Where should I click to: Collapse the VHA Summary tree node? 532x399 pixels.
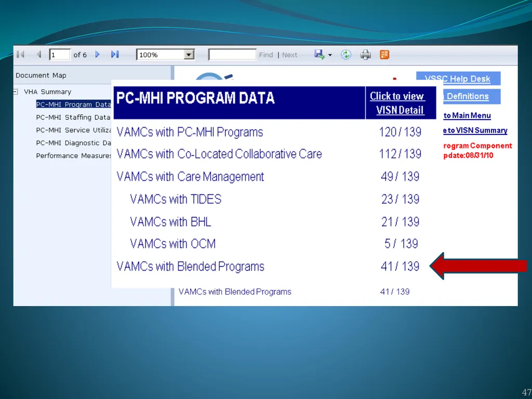(x=16, y=91)
